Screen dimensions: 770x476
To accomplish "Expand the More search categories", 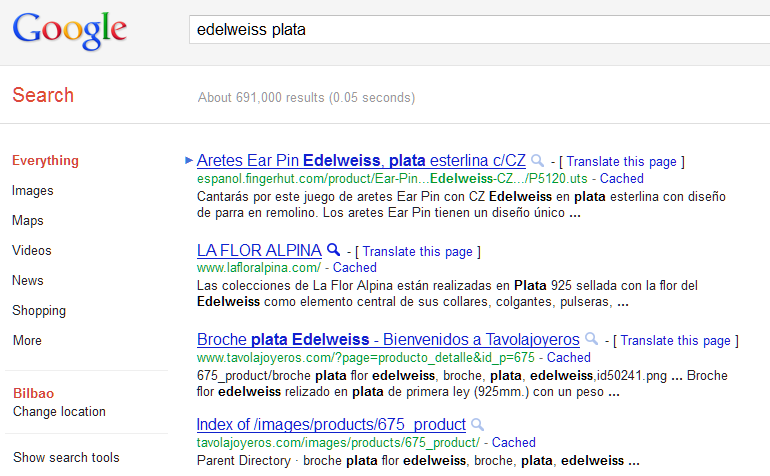I will click(27, 340).
